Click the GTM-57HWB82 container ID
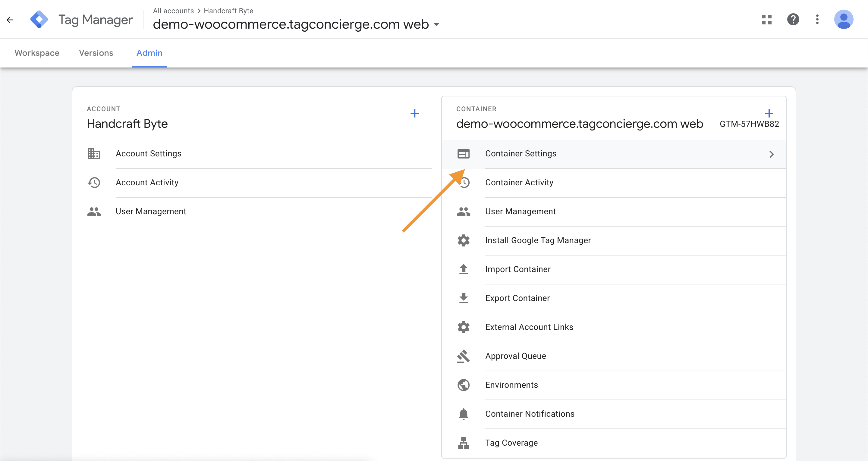Screen dimensions: 868x461 [x=749, y=124]
